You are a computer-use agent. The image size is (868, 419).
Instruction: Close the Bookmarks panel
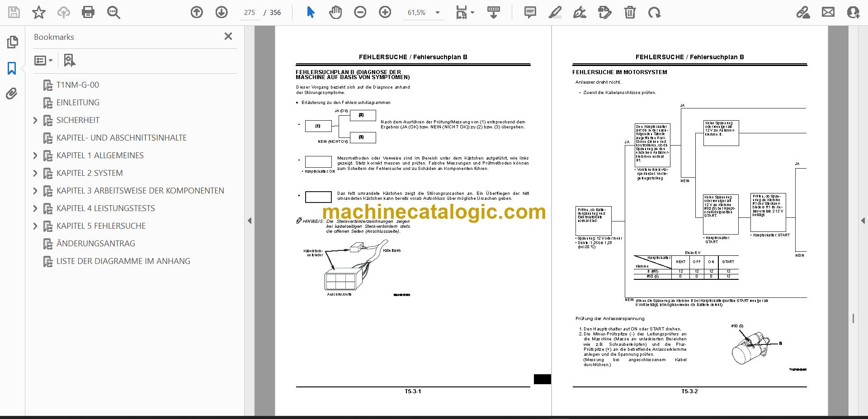[x=228, y=37]
